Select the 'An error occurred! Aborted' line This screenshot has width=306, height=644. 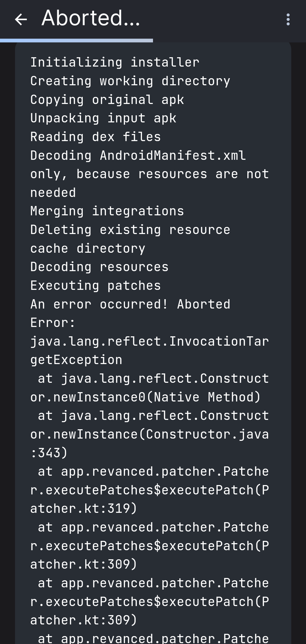[x=130, y=304]
